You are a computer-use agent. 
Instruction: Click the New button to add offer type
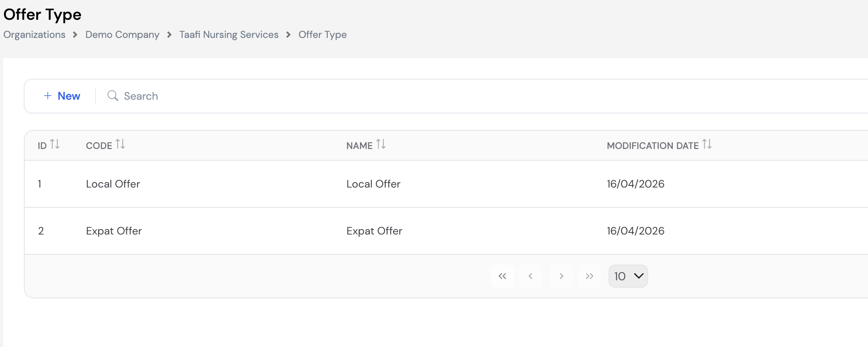tap(62, 96)
